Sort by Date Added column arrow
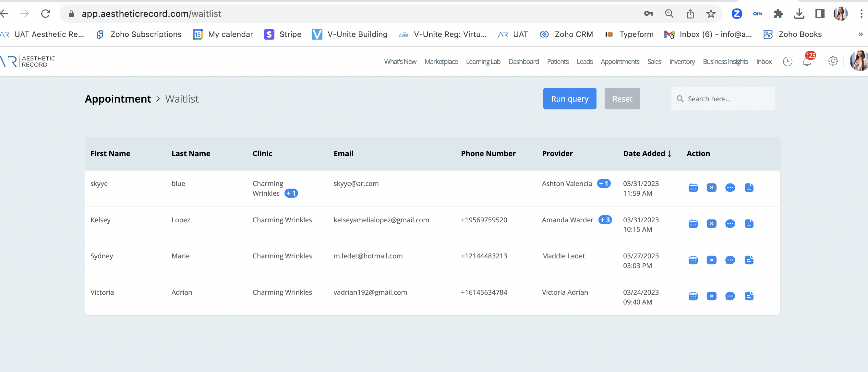 coord(669,154)
